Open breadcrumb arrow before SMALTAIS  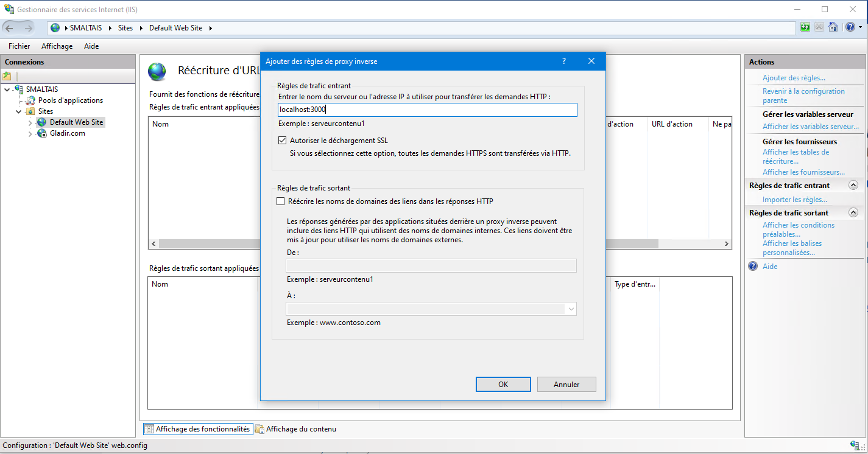[65, 28]
